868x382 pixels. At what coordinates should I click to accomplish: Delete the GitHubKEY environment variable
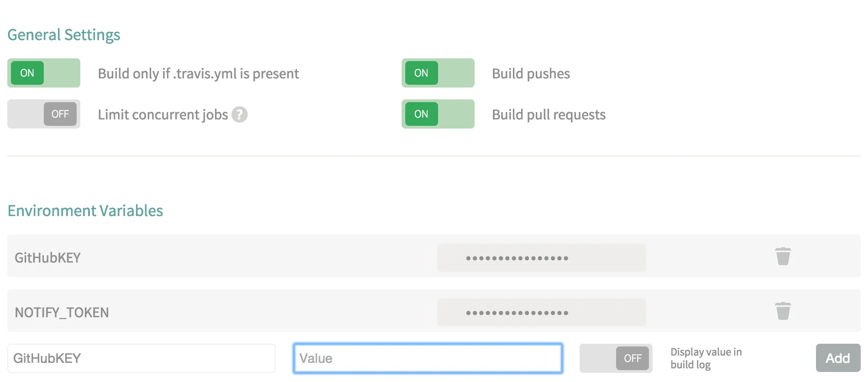[x=783, y=256]
